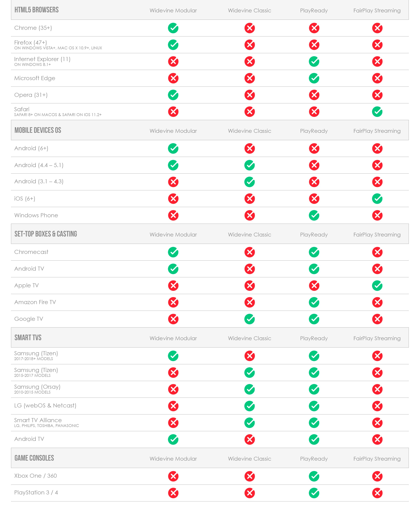Click the GAME CONSOLES section heading
The height and width of the screenshot is (522, 420).
[x=34, y=458]
